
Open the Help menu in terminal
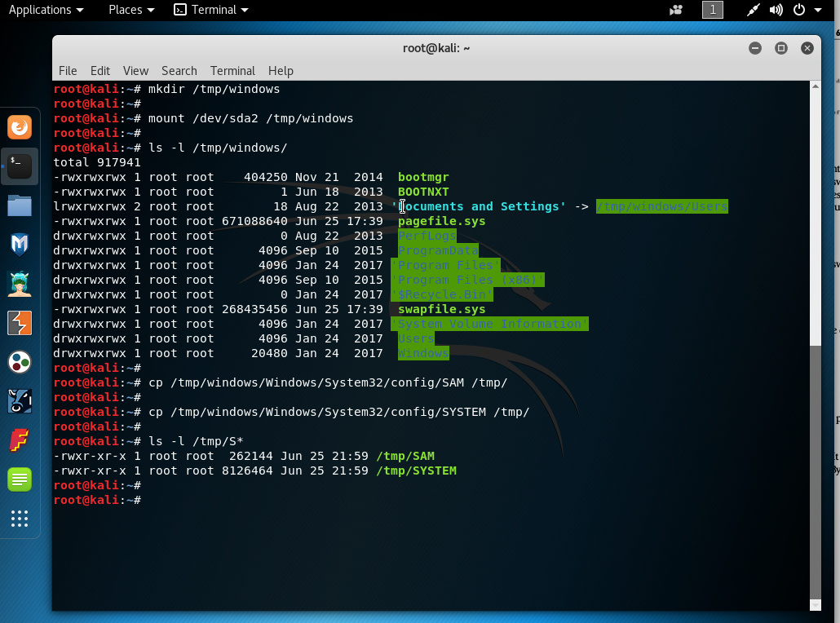tap(281, 71)
